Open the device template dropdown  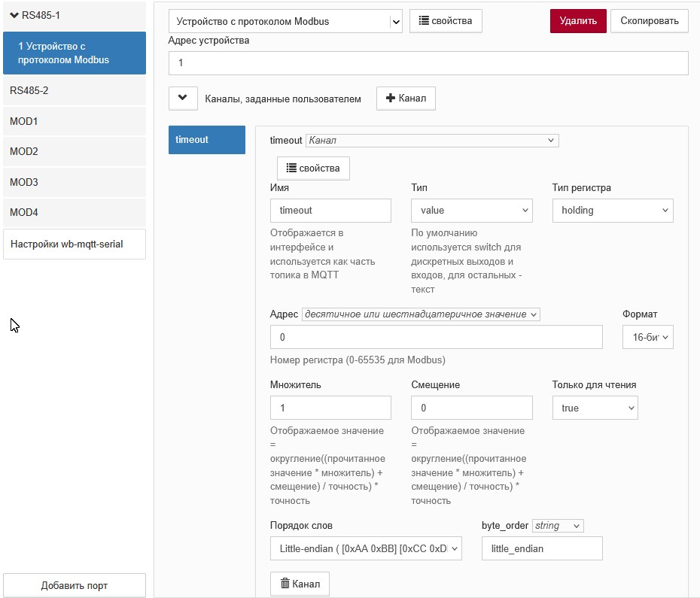coord(285,21)
